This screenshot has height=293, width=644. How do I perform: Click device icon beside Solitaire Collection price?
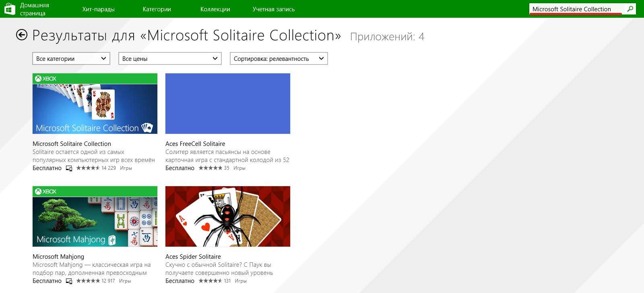69,168
